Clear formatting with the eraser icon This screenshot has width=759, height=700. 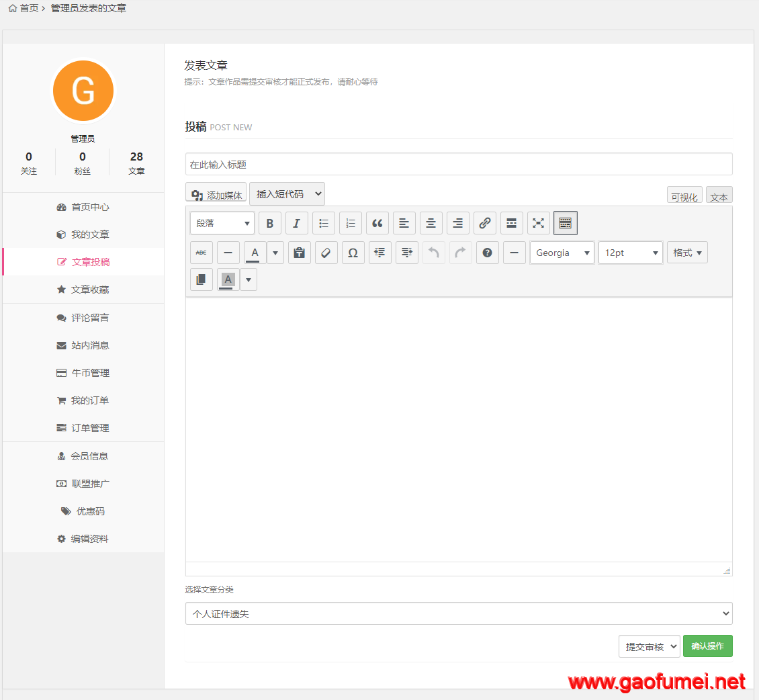tap(326, 253)
